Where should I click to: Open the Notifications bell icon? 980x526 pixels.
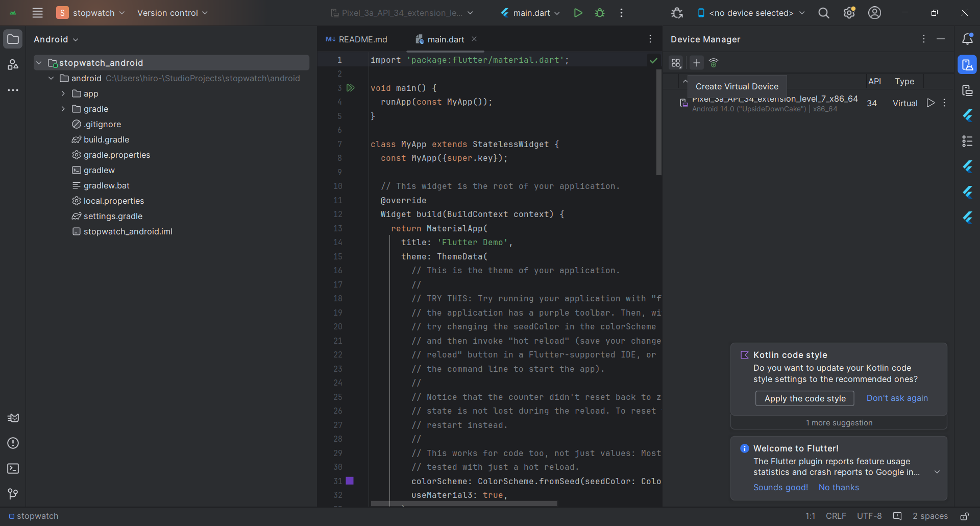click(967, 39)
